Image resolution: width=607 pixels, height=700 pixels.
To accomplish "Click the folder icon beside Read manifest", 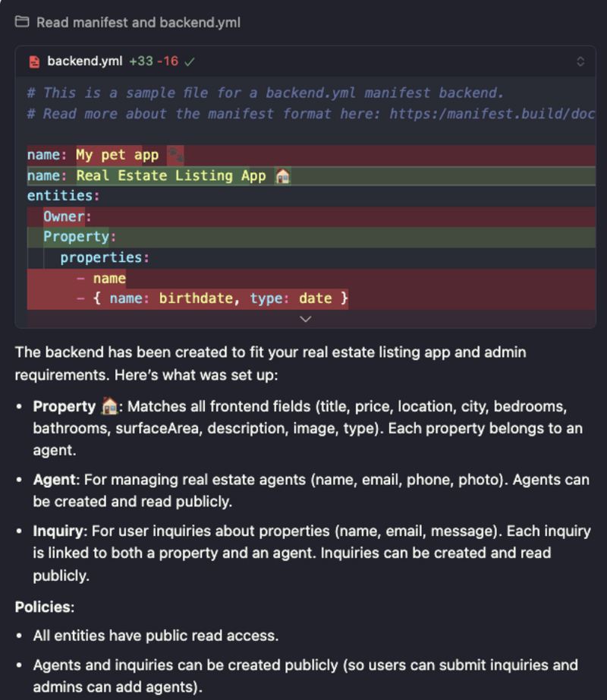I will click(x=22, y=22).
